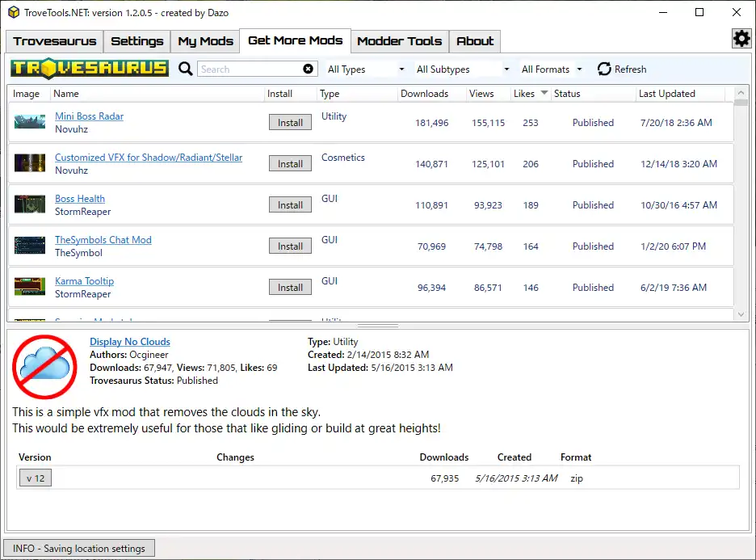The image size is (756, 560).
Task: Switch to the Modder Tools tab
Action: (x=399, y=41)
